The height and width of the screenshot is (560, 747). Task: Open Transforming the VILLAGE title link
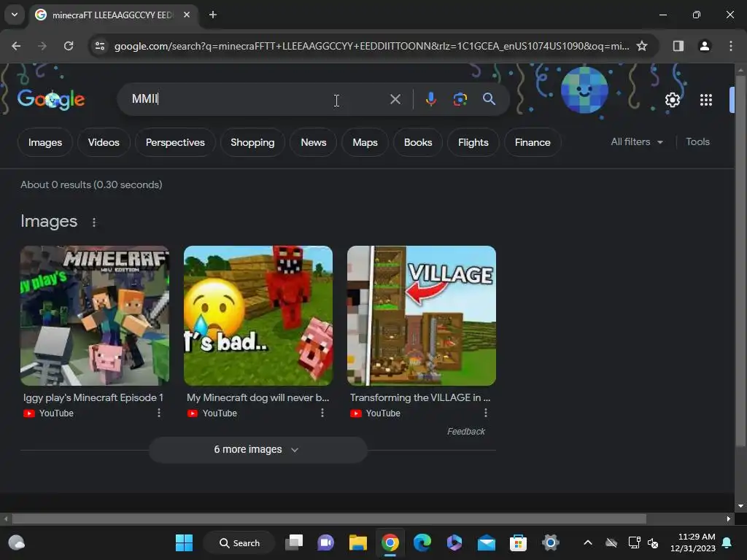click(420, 397)
